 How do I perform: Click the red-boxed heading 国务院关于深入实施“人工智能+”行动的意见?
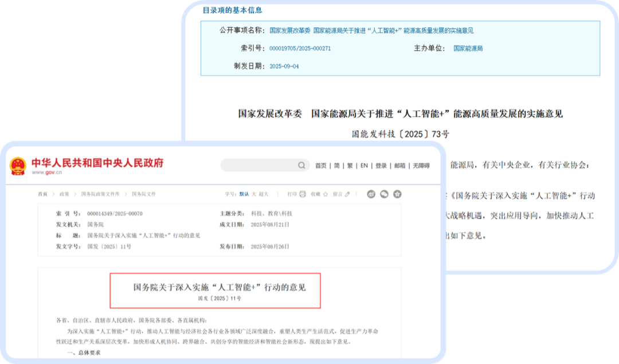pyautogui.click(x=220, y=287)
